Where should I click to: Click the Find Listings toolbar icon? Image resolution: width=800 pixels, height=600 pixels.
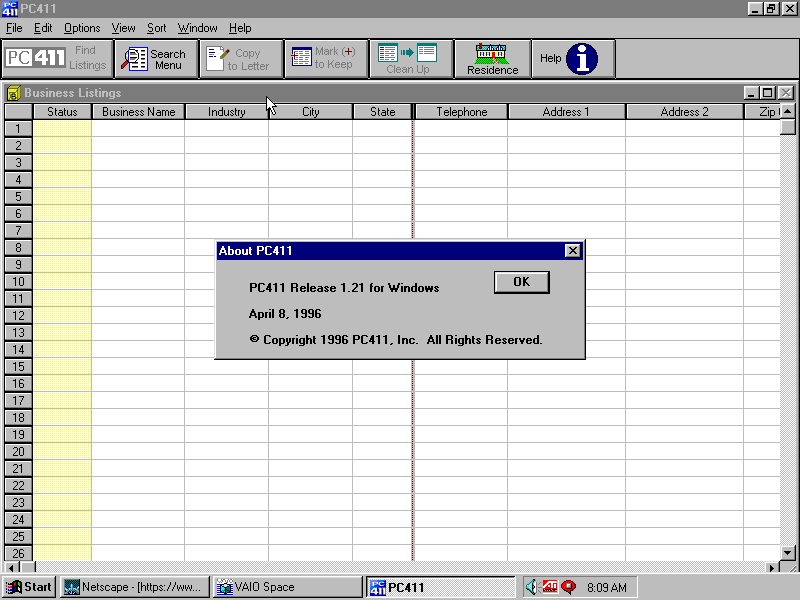tap(56, 59)
